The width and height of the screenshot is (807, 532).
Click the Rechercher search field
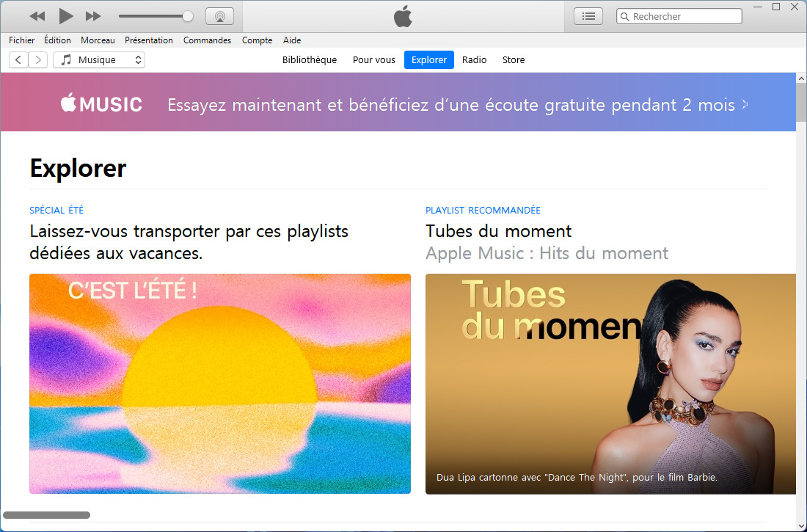[x=679, y=16]
